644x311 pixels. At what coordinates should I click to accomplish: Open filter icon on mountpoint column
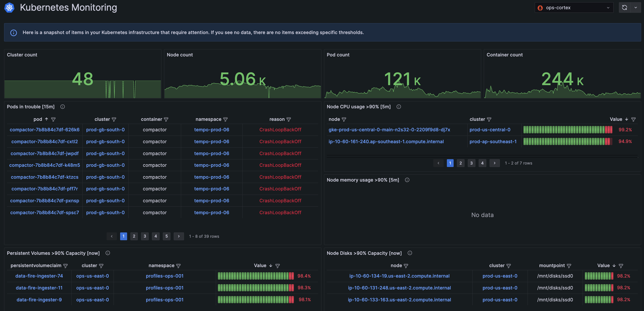coord(569,266)
